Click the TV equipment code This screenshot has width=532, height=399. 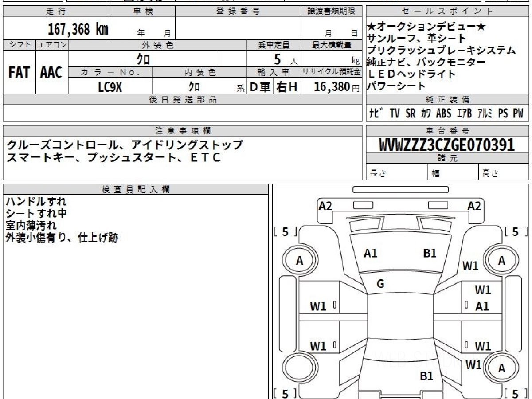[395, 113]
